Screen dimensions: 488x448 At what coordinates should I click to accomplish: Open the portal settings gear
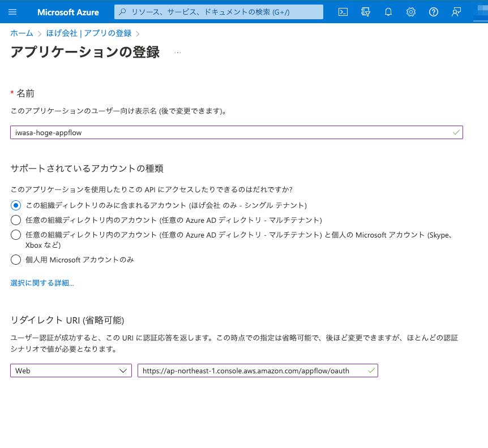(x=410, y=12)
